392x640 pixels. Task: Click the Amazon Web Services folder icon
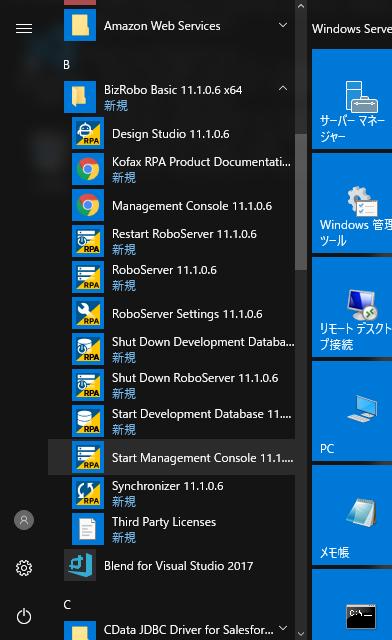[80, 25]
